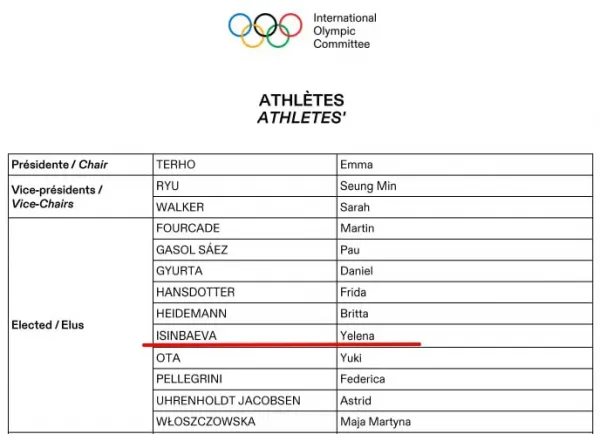Select the Vice-présidents / Vice-Chairs cell
The height and width of the screenshot is (434, 600).
(55, 196)
